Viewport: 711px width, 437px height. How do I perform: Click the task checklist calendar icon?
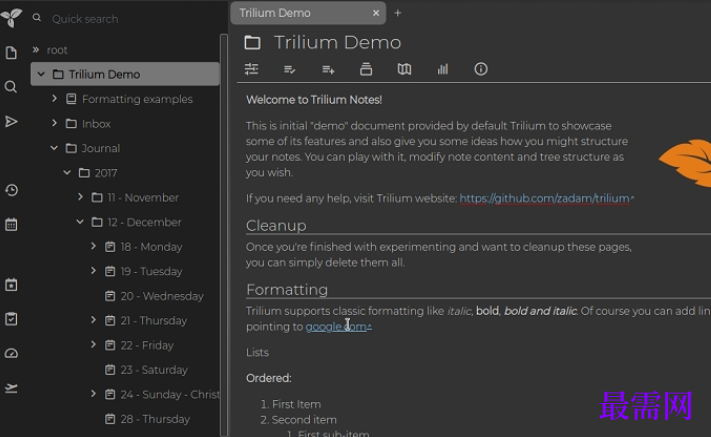pos(11,319)
